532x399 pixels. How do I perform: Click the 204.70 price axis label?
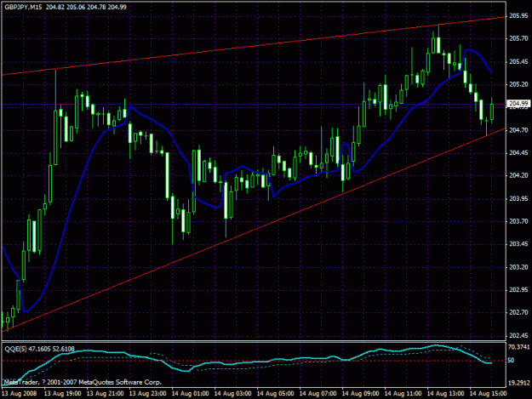click(x=518, y=130)
